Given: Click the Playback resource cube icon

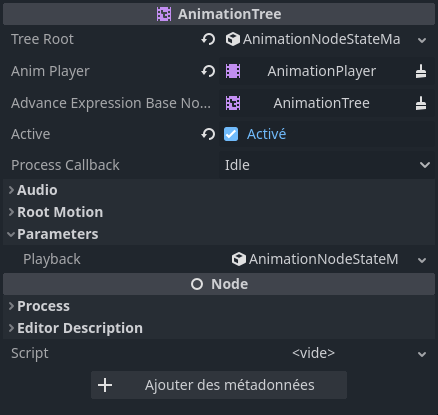Looking at the screenshot, I should pyautogui.click(x=239, y=259).
